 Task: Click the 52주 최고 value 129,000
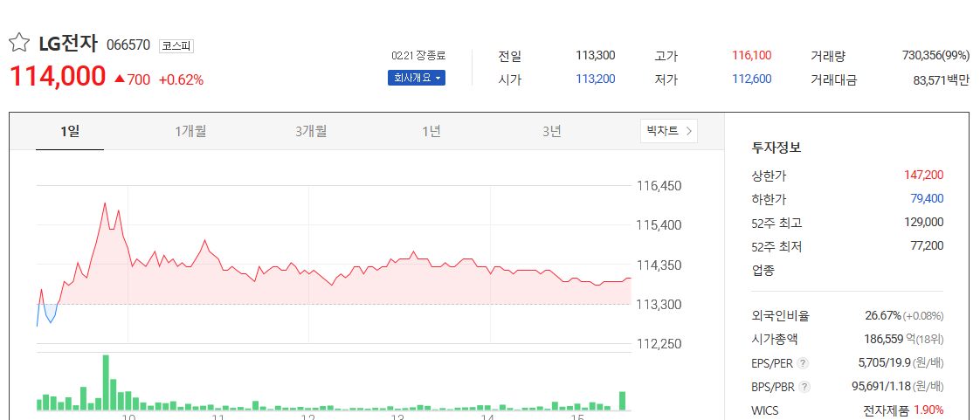(924, 222)
